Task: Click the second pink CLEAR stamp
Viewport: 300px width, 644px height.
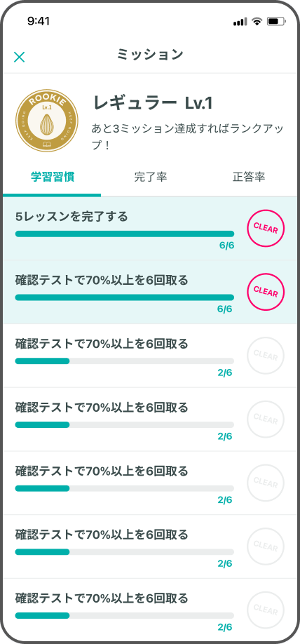Action: (266, 292)
